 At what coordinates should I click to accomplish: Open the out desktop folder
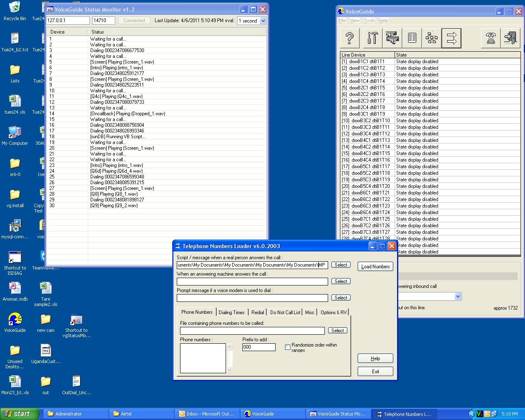(x=46, y=385)
